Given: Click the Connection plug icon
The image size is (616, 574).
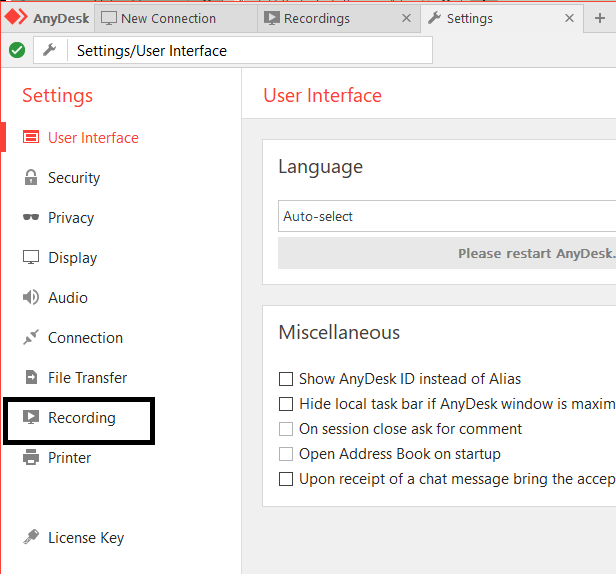Looking at the screenshot, I should [x=31, y=338].
